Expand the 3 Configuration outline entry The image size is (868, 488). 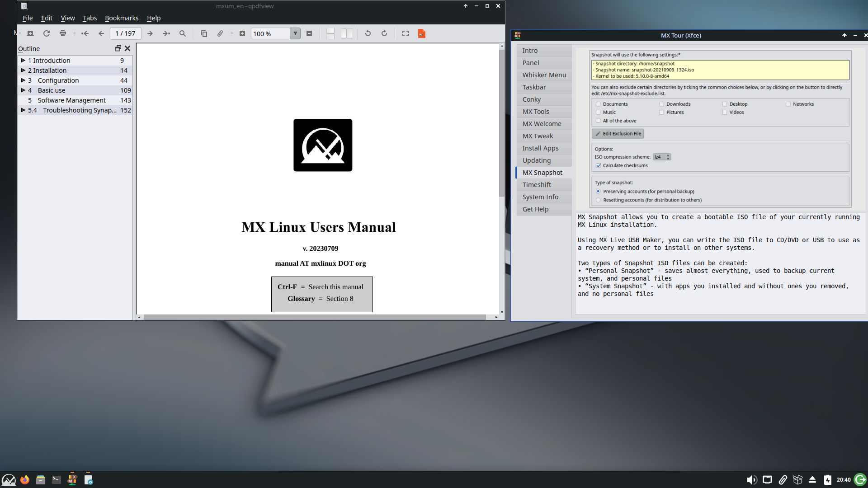click(x=23, y=80)
